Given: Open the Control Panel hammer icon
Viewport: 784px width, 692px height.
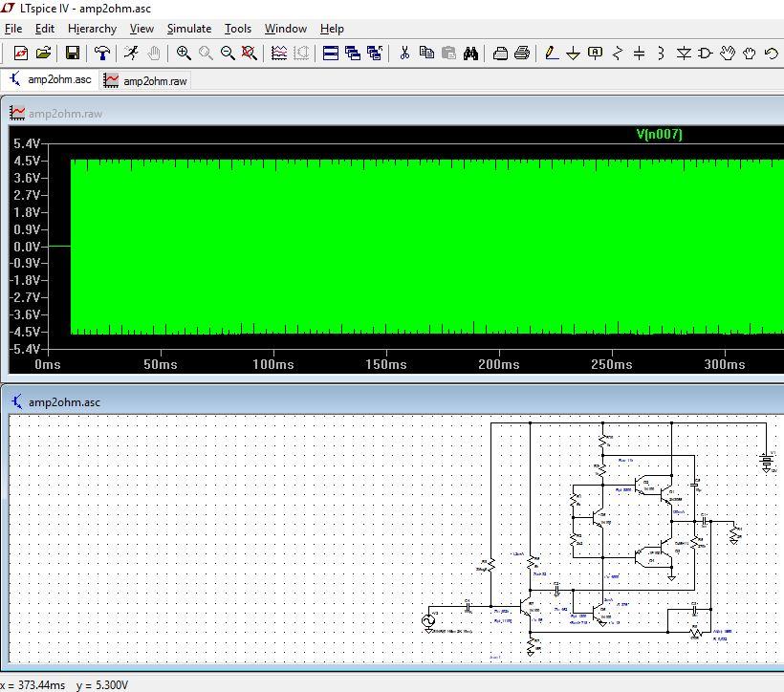Looking at the screenshot, I should tap(102, 53).
